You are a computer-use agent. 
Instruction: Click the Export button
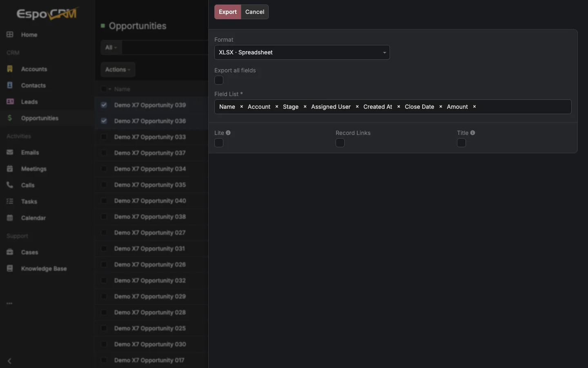[x=227, y=12]
